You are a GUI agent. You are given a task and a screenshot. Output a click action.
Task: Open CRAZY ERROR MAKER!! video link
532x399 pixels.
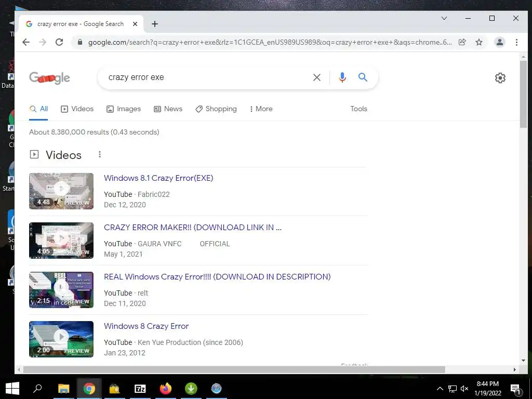coord(193,228)
